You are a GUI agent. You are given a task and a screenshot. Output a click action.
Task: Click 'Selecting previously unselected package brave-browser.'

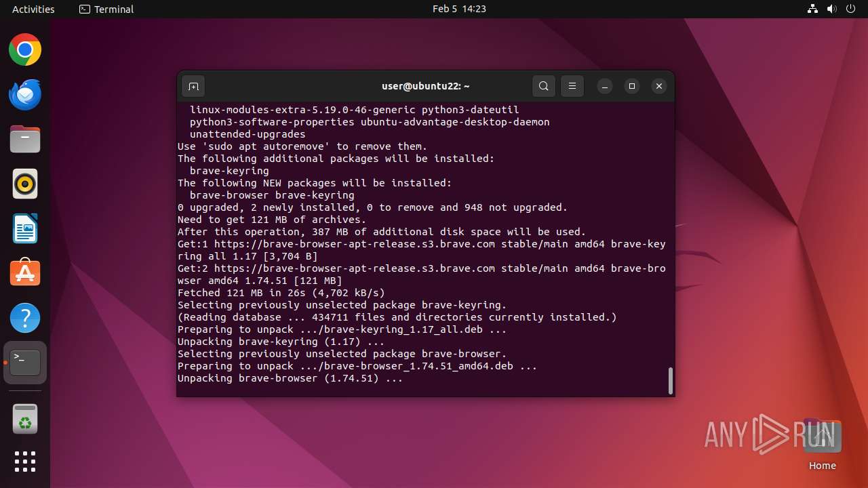pos(342,354)
